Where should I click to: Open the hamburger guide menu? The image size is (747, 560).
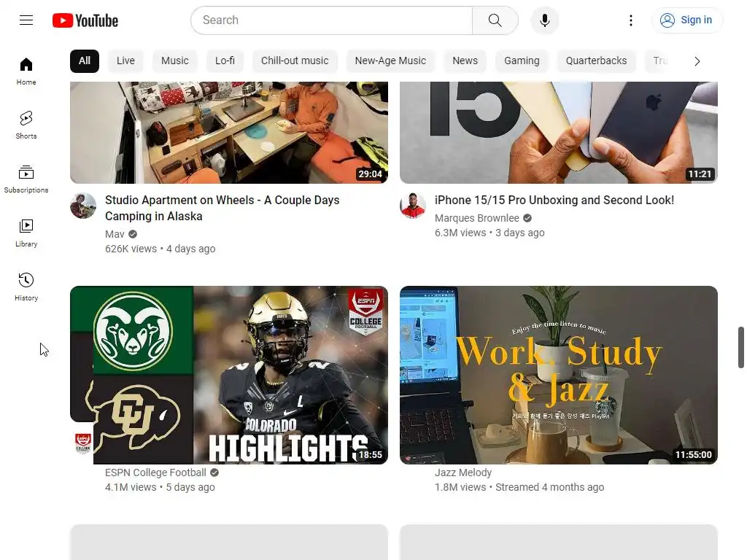click(26, 20)
